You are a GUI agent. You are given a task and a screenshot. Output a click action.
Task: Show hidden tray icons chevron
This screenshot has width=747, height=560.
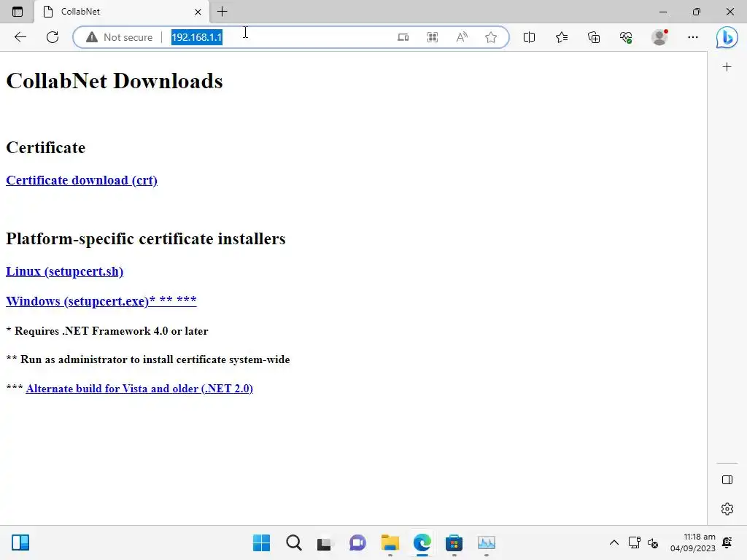(x=614, y=542)
